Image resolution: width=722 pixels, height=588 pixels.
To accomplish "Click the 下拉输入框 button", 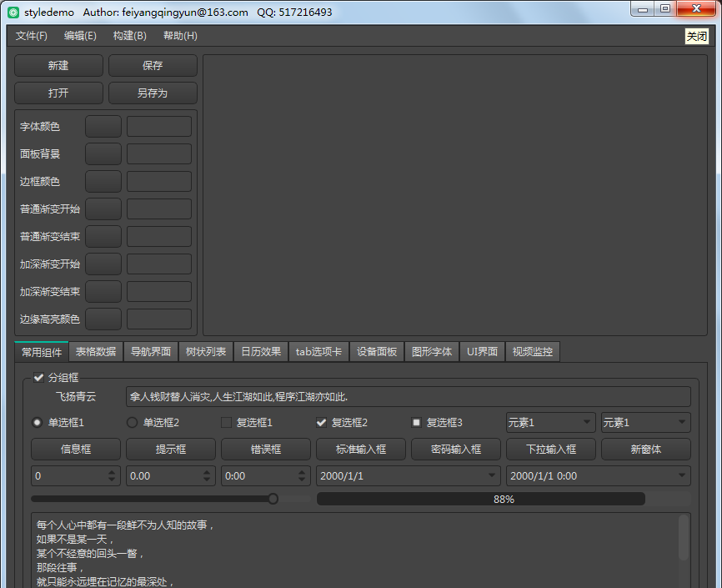I will (x=551, y=450).
